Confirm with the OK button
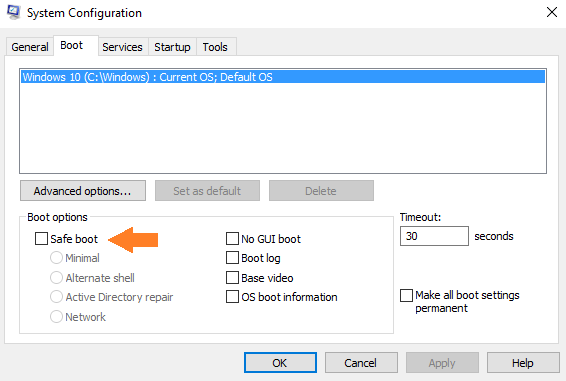The image size is (566, 381). [x=280, y=363]
